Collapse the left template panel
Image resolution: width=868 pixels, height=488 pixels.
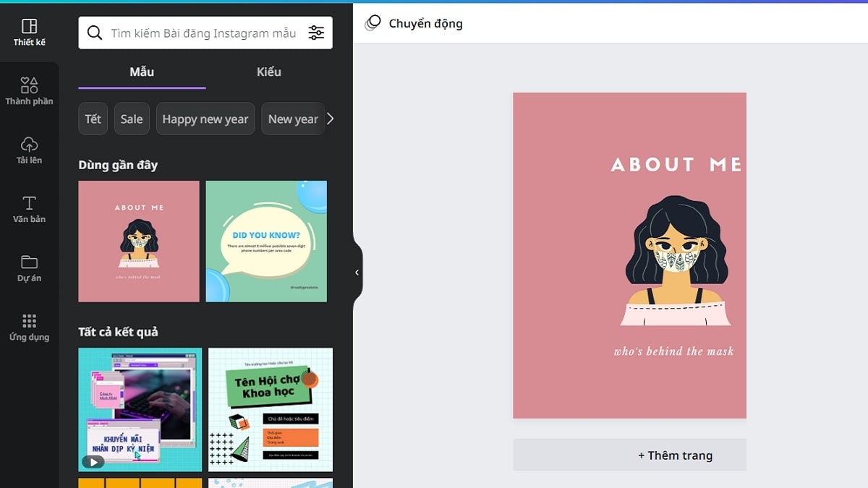(356, 273)
